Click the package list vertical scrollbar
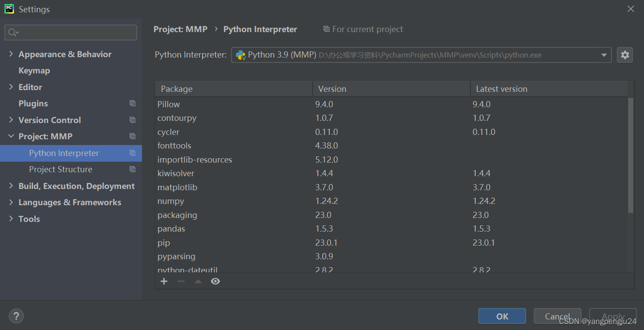This screenshot has width=644, height=330. tap(631, 155)
